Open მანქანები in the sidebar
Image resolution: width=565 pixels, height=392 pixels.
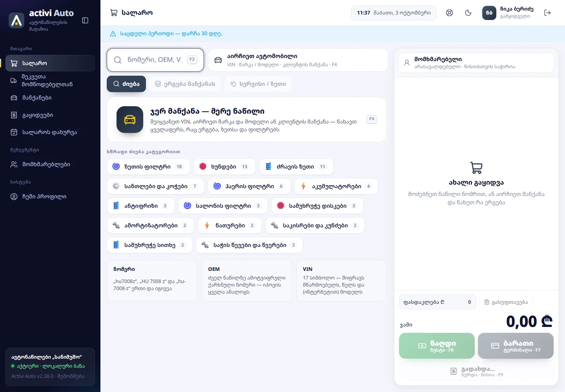tap(50, 98)
